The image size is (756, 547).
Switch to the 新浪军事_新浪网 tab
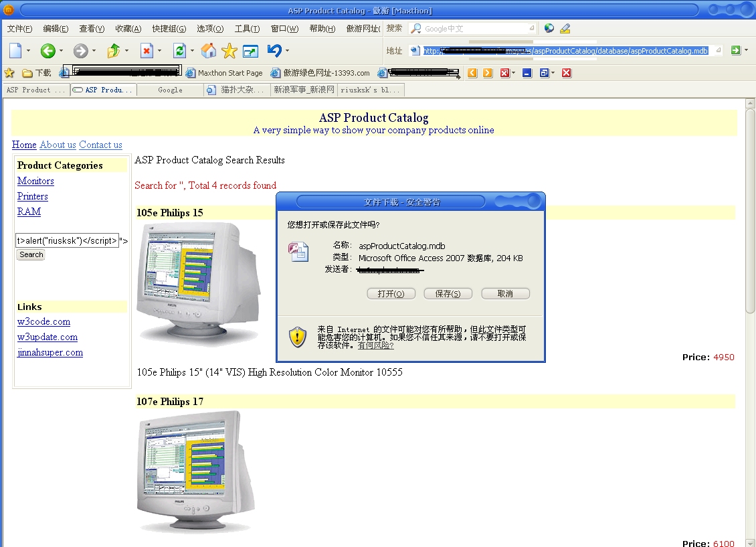(x=304, y=90)
